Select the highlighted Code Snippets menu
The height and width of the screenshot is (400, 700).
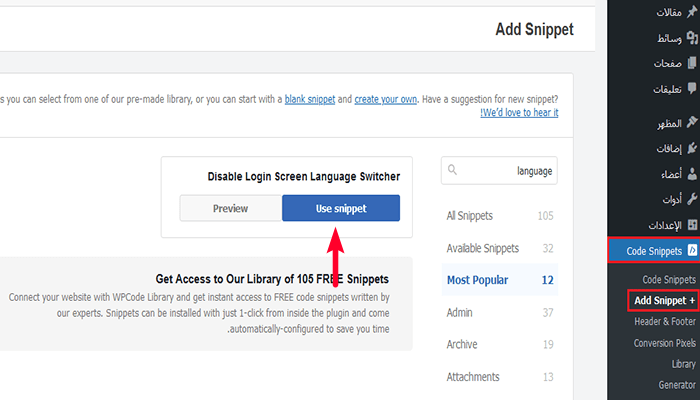654,250
